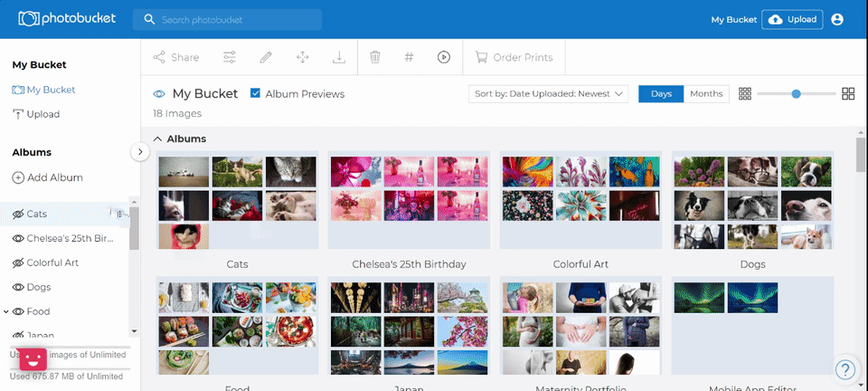Click the sidebar list scroll-down arrow

134,331
